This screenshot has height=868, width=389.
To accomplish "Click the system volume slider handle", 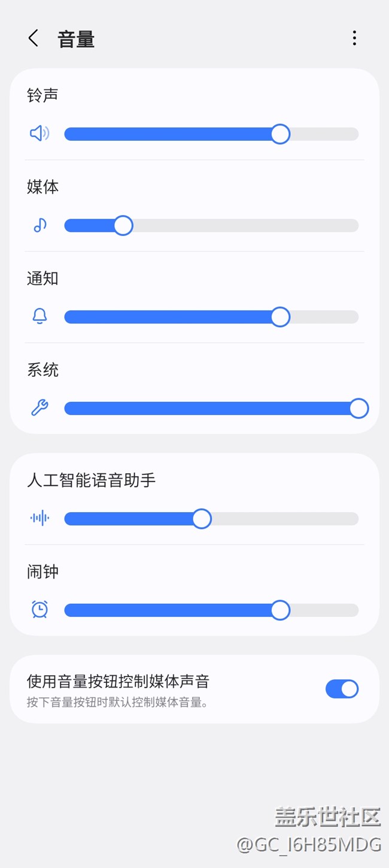I will click(x=358, y=409).
